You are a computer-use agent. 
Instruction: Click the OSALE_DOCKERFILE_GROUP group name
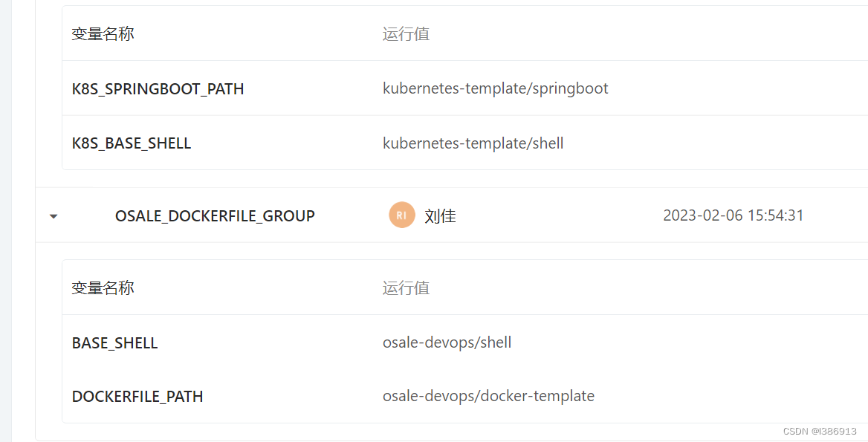pos(215,215)
